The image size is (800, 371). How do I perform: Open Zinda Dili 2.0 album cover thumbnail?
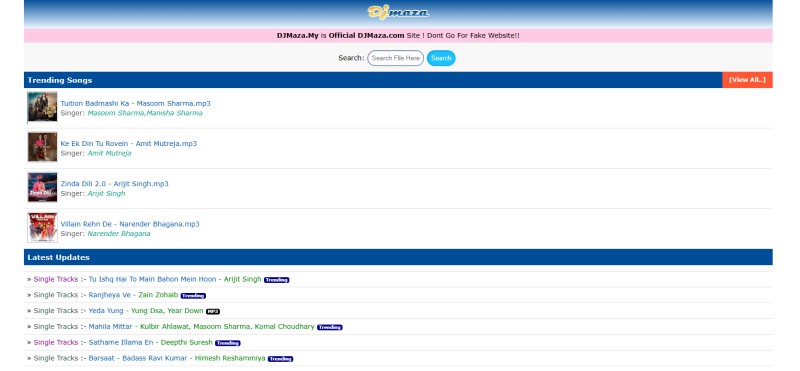[x=42, y=187]
